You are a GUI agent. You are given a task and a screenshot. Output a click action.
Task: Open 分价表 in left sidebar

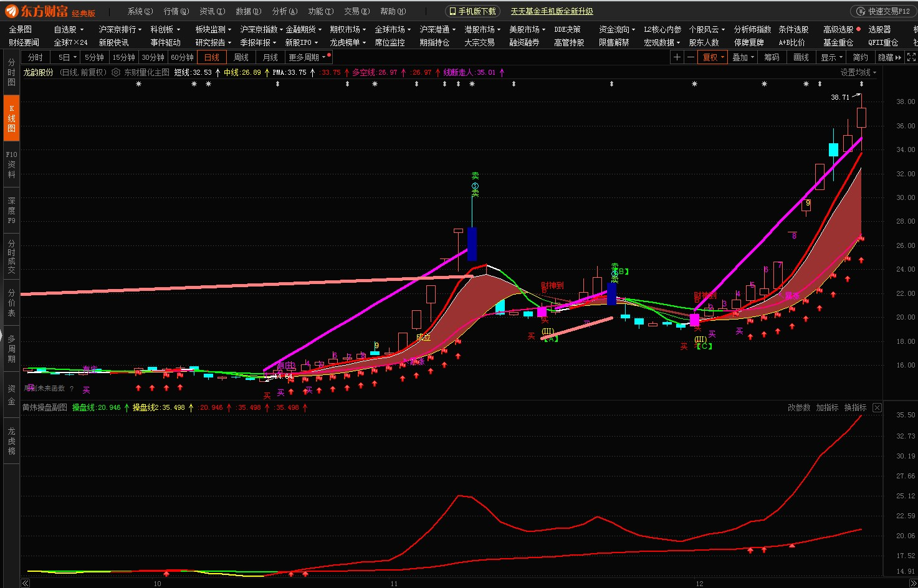tap(11, 303)
